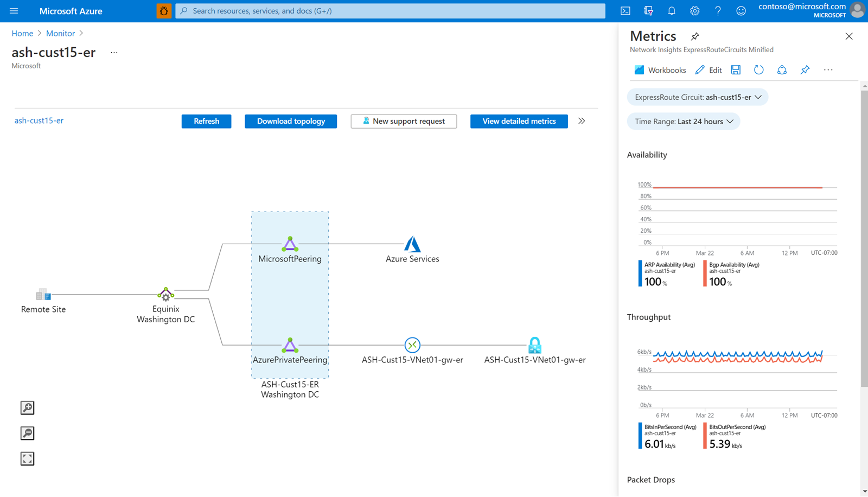Click View detailed metrics
The height and width of the screenshot is (497, 868).
(519, 121)
